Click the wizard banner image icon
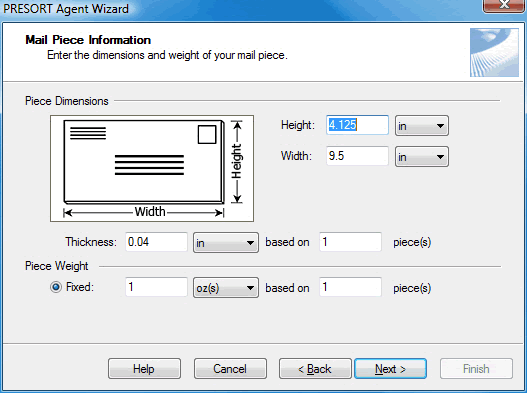The width and height of the screenshot is (527, 393). click(494, 52)
